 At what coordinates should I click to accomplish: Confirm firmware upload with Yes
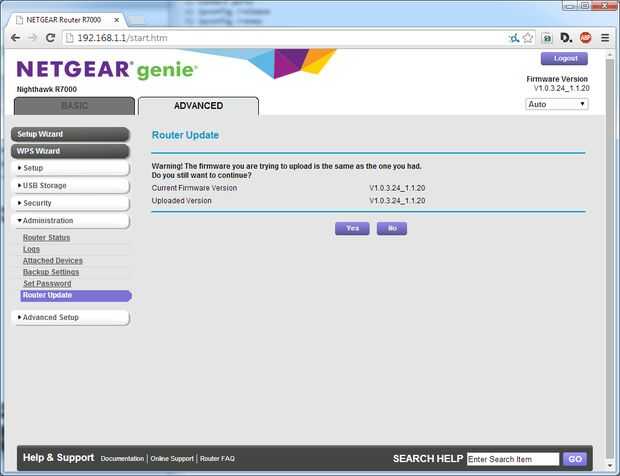point(352,229)
